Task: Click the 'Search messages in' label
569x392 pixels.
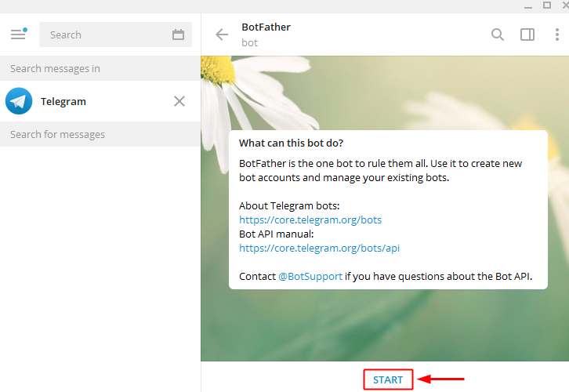Action: pos(55,69)
